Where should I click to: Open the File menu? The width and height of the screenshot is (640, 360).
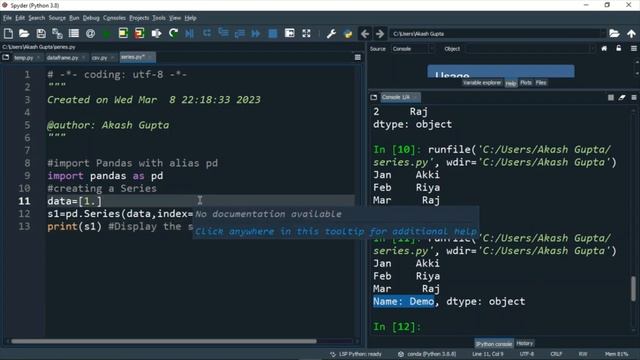(x=7, y=18)
